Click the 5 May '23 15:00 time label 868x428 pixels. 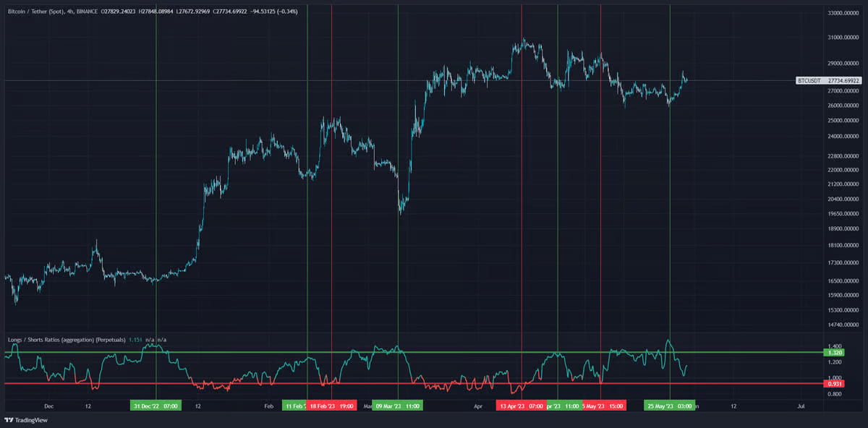click(x=603, y=406)
